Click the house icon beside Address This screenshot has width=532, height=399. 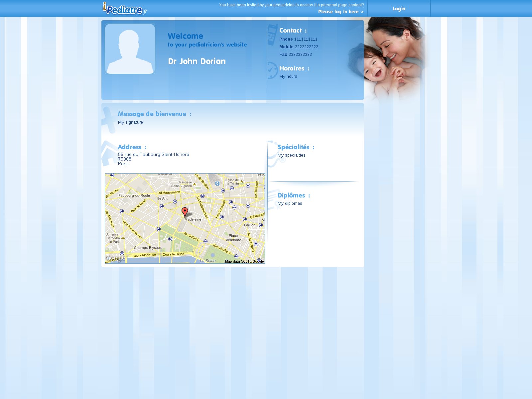[x=109, y=154]
